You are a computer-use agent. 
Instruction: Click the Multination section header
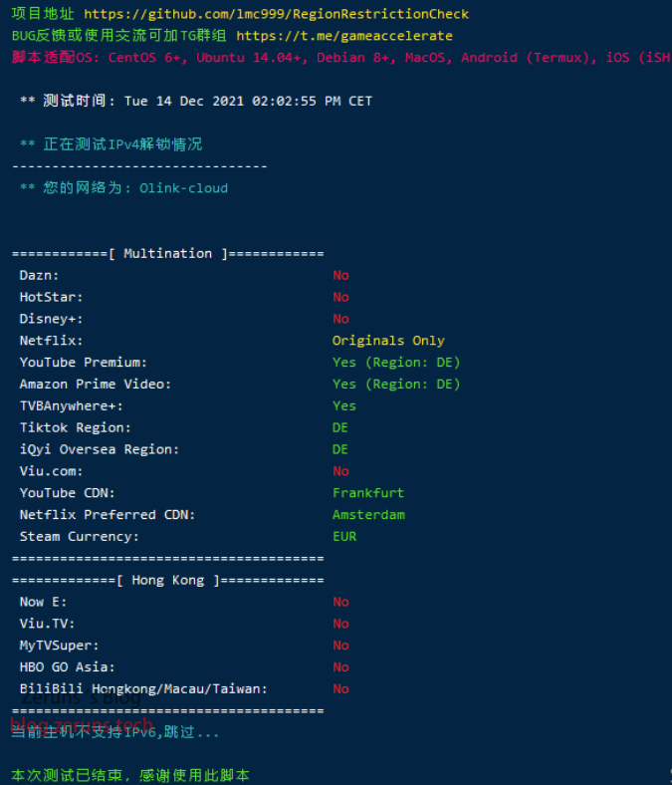(168, 254)
